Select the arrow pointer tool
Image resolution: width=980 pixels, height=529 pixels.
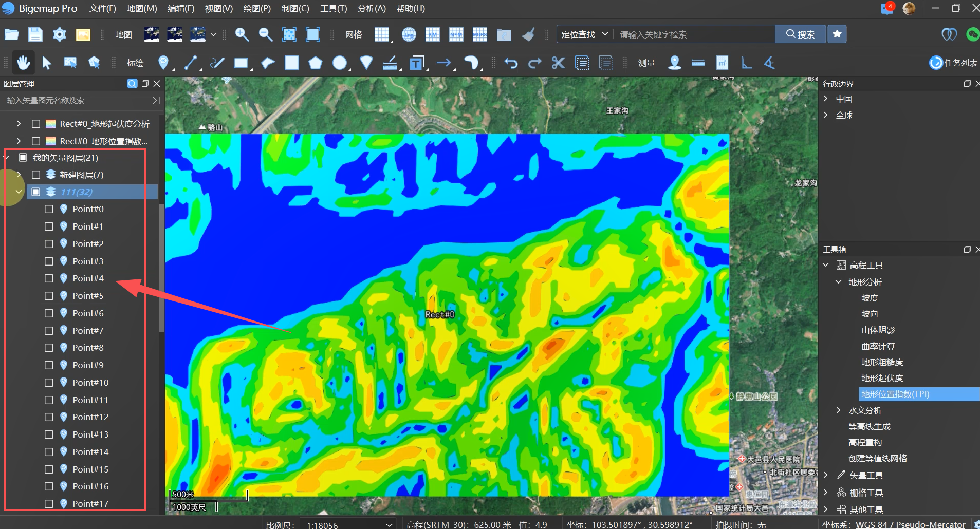coord(47,63)
